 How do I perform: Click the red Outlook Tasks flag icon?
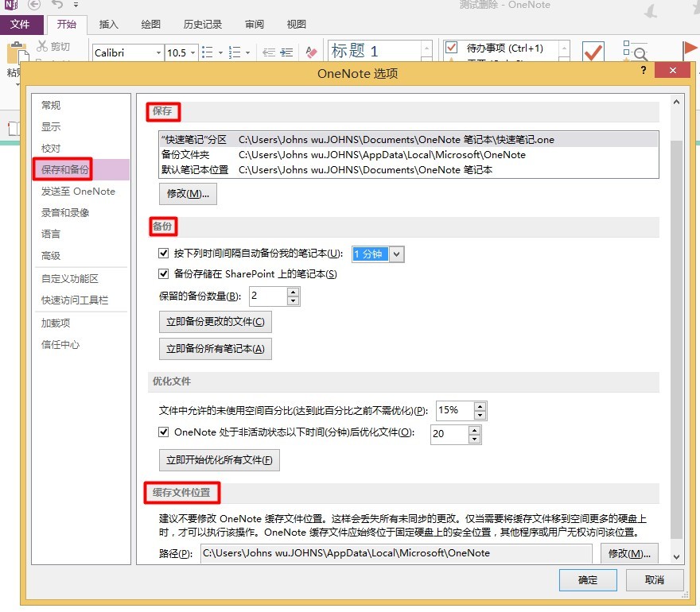(x=690, y=49)
